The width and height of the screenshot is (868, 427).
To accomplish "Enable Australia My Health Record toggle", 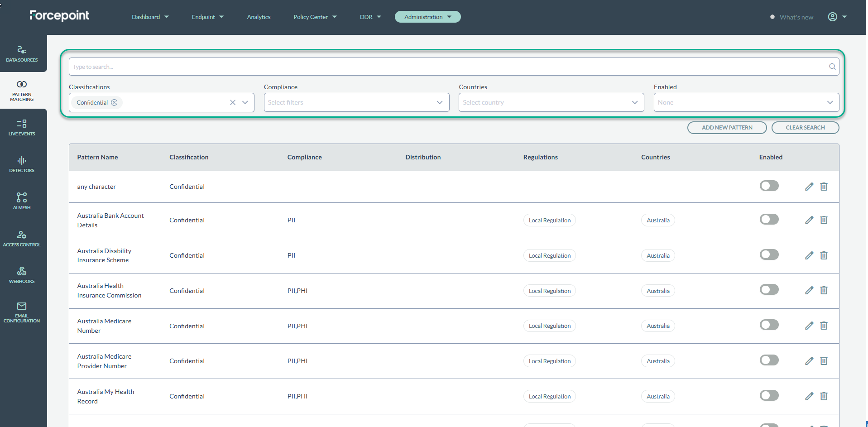I will pos(769,395).
